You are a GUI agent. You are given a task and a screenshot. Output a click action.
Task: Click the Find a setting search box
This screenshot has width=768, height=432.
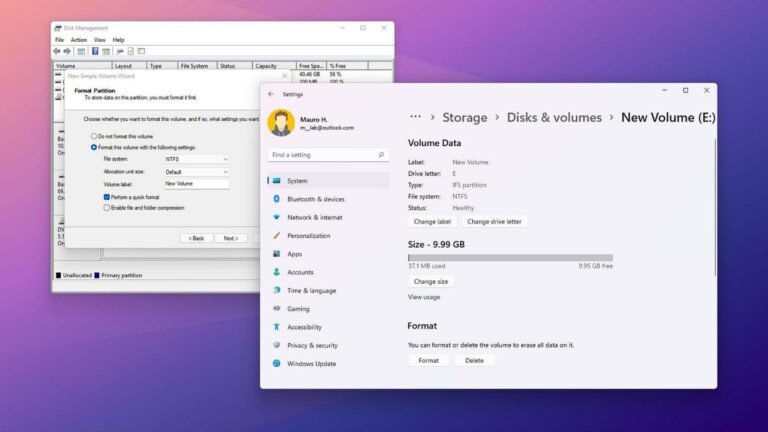328,155
